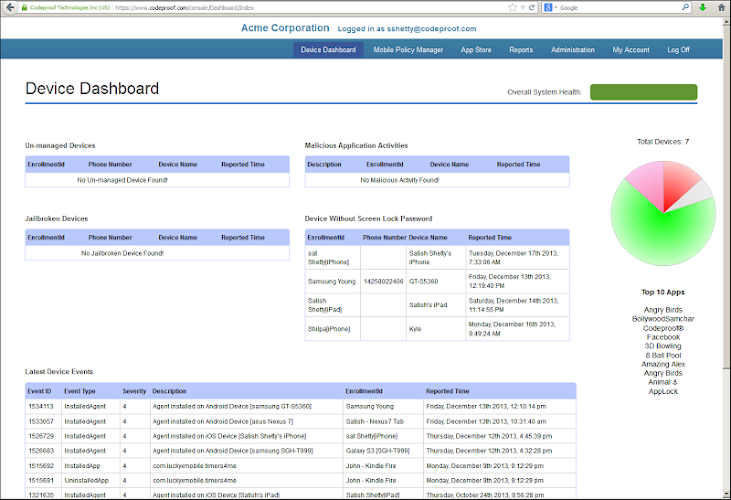This screenshot has height=500, width=731.
Task: Click the Acme Corporation title link
Action: (285, 28)
